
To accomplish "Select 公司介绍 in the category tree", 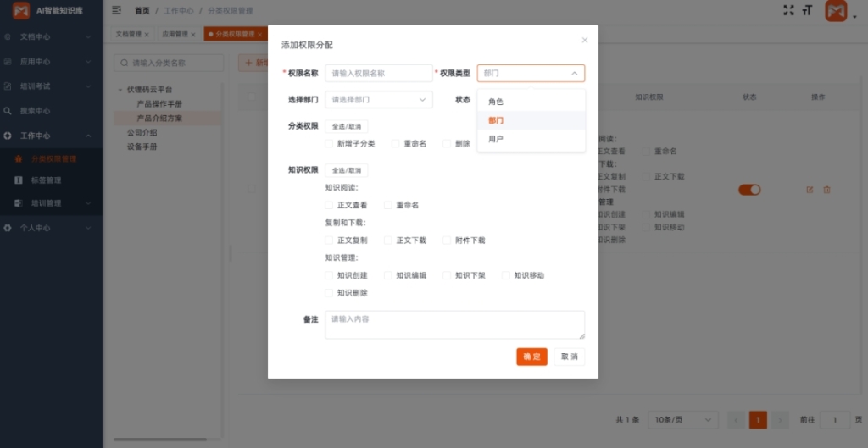I will tap(142, 133).
